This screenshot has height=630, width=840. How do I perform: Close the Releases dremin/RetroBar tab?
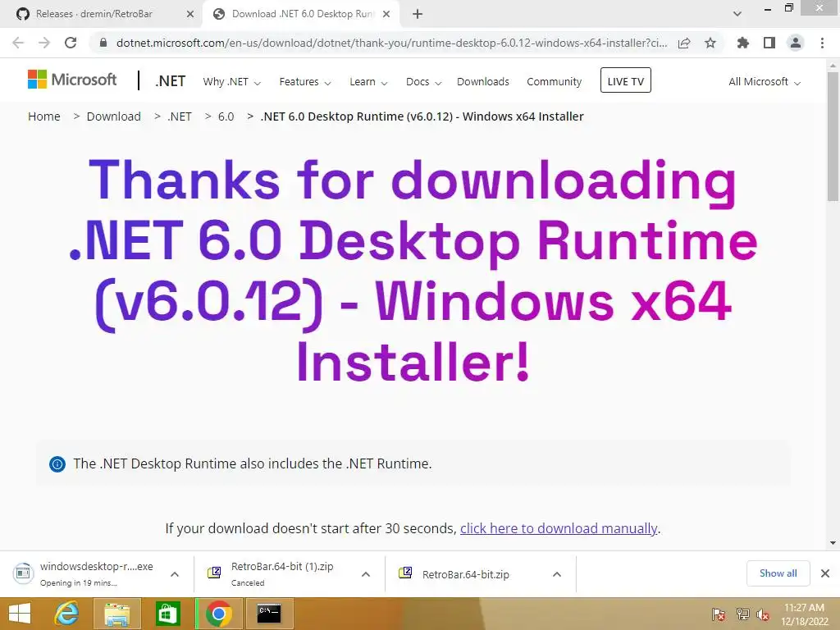point(190,14)
